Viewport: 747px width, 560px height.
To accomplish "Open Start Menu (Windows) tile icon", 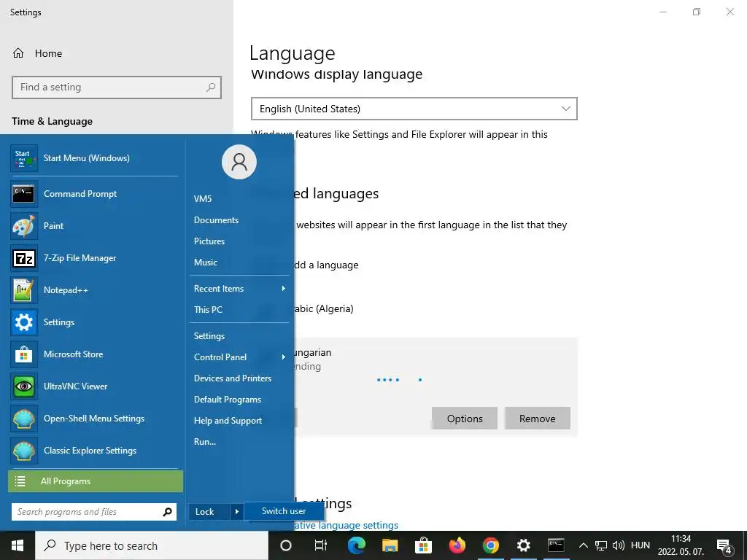I will (x=24, y=158).
